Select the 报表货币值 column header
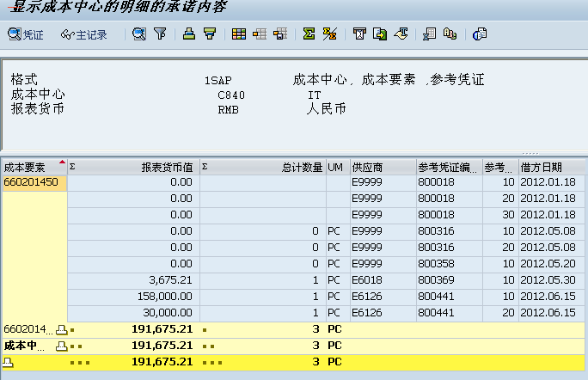588x380 pixels. [133, 167]
